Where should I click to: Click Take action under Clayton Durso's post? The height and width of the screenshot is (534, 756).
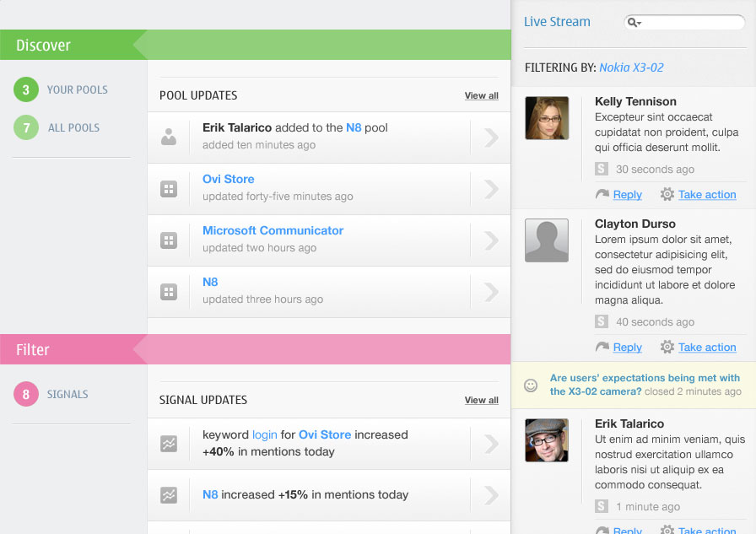707,347
